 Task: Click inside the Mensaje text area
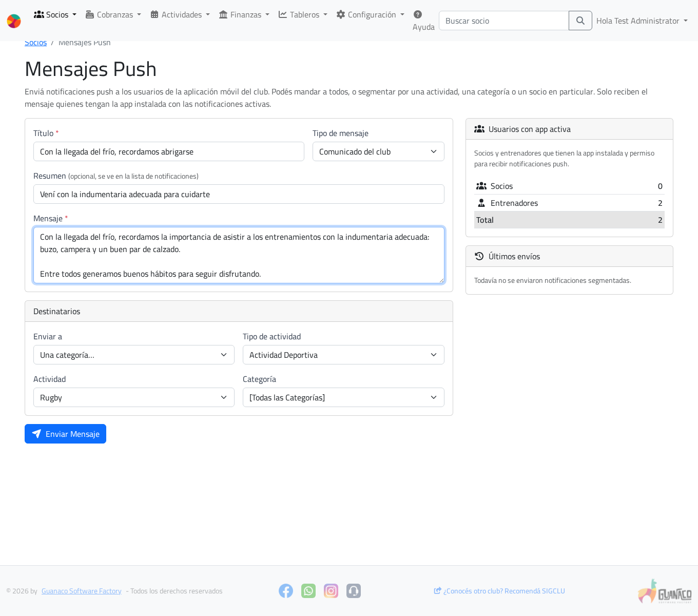(x=239, y=255)
